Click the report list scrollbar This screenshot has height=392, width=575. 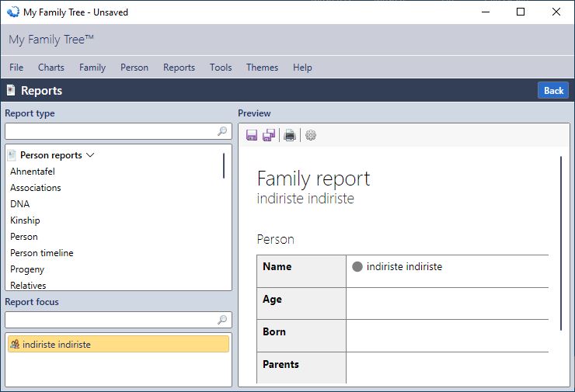224,165
